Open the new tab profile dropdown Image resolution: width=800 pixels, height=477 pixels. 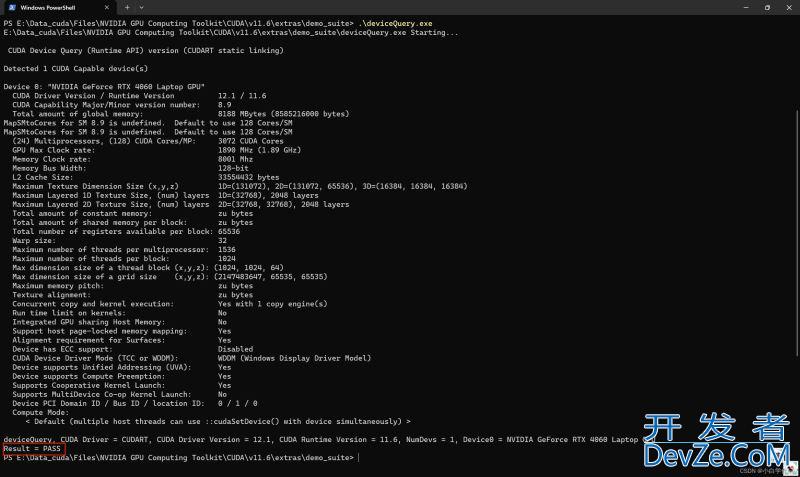click(x=141, y=8)
